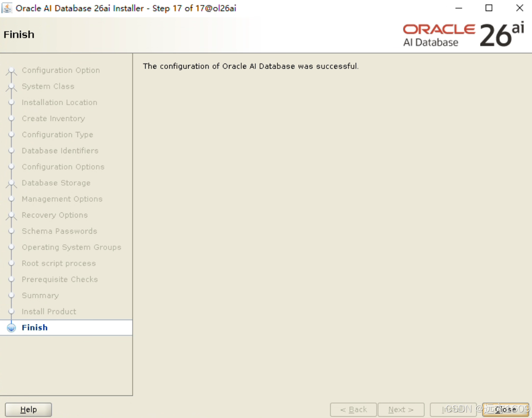This screenshot has height=418, width=532.
Task: Select the Install Product step
Action: click(49, 312)
